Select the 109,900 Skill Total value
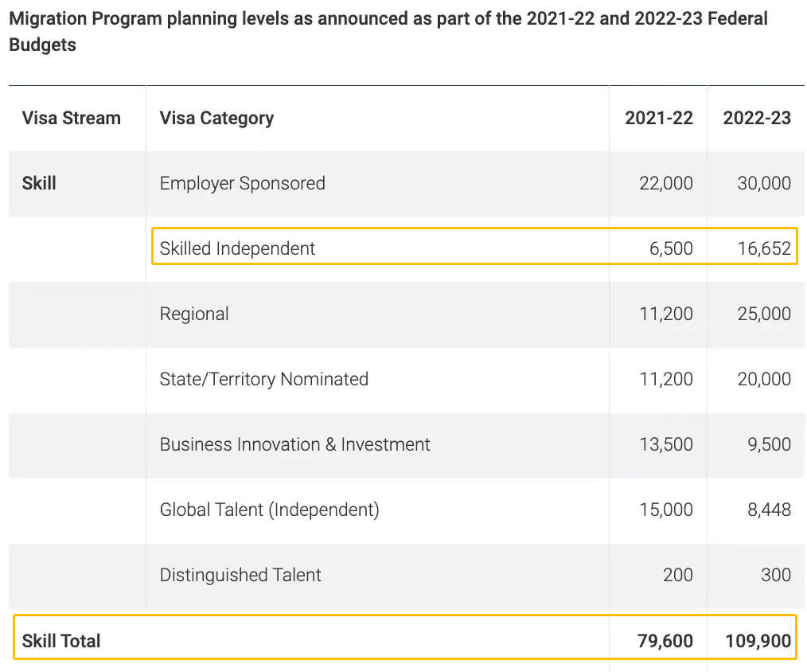 (x=758, y=641)
